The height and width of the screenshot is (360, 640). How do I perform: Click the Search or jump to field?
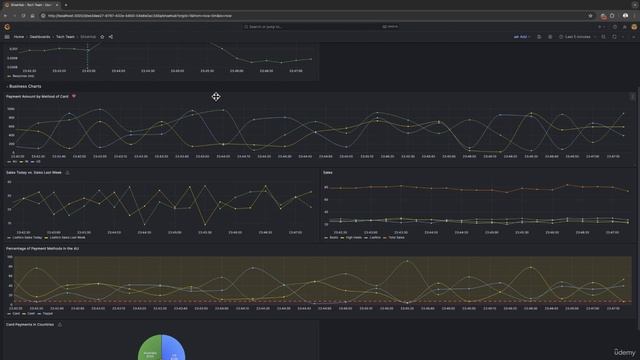[320, 27]
